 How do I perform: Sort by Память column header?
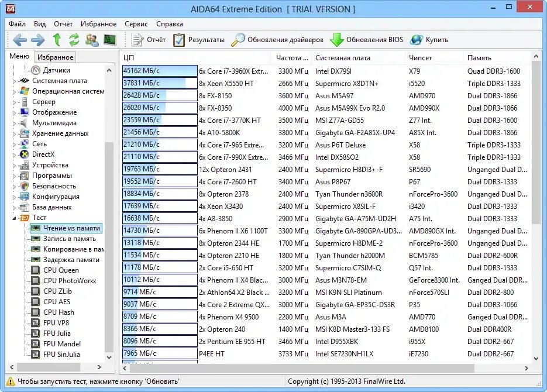coord(497,58)
